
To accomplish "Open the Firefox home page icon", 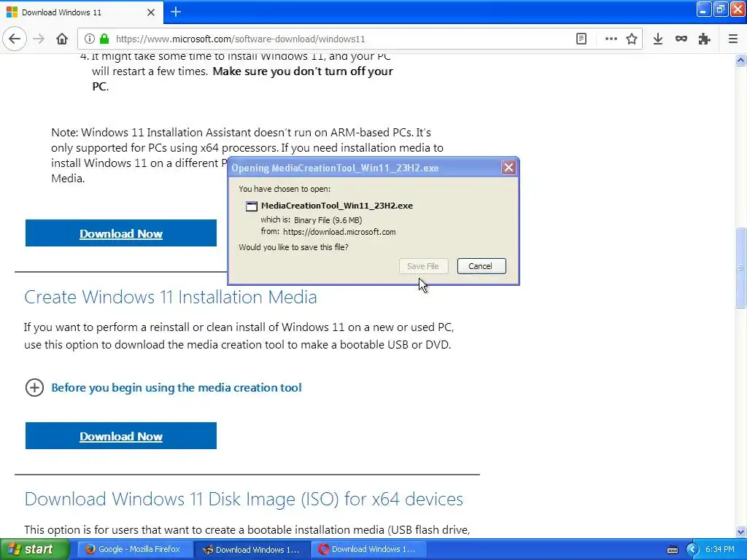I will click(62, 39).
